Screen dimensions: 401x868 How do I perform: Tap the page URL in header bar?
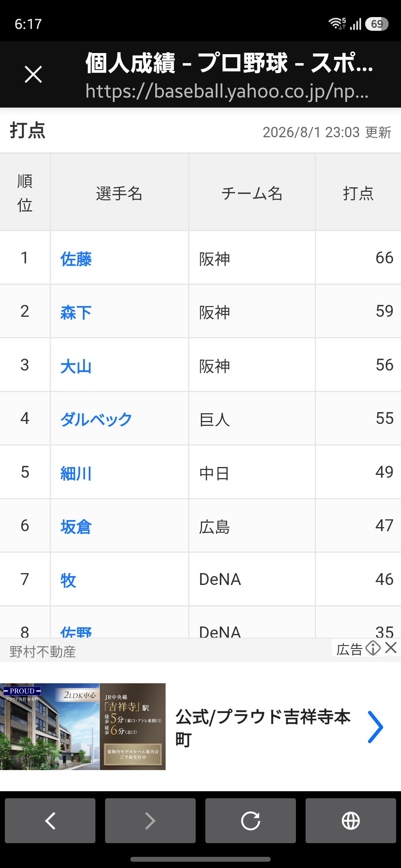227,91
